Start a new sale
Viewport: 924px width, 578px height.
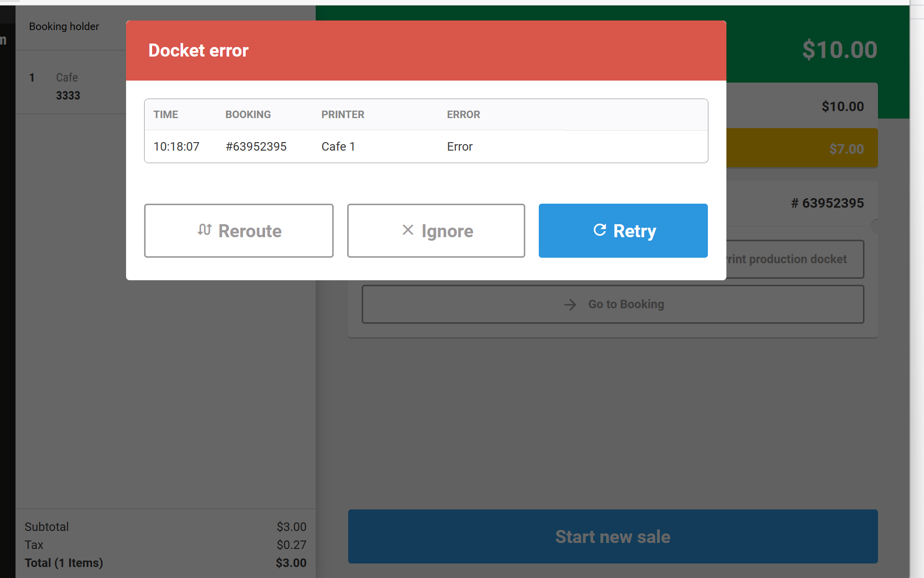(613, 536)
